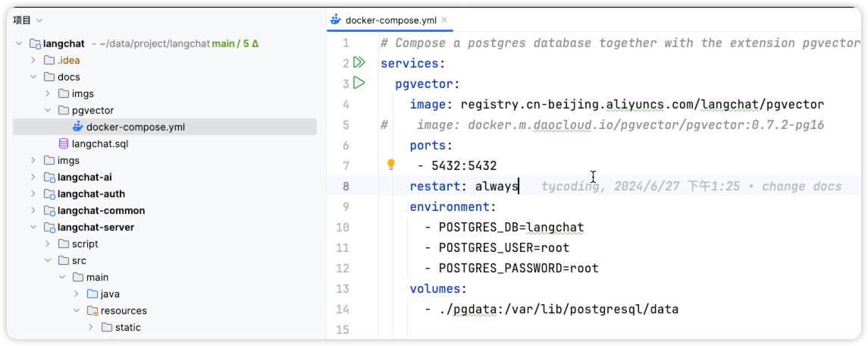
Task: Expand the langchat-auth module
Action: (x=33, y=193)
